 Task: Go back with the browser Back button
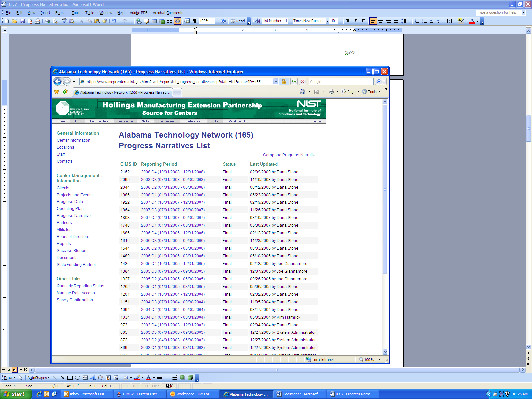(57, 81)
